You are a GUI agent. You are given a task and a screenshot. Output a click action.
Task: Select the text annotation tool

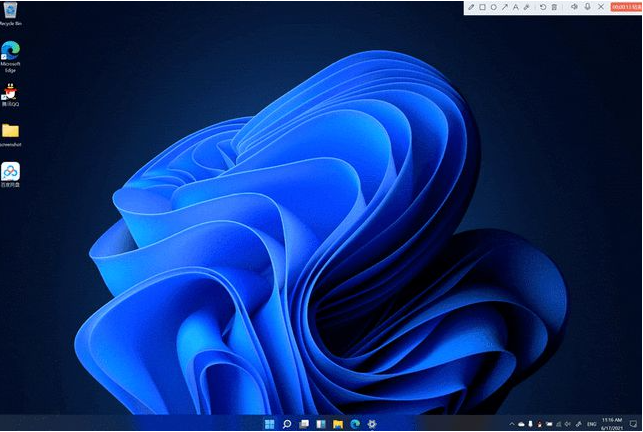click(515, 7)
